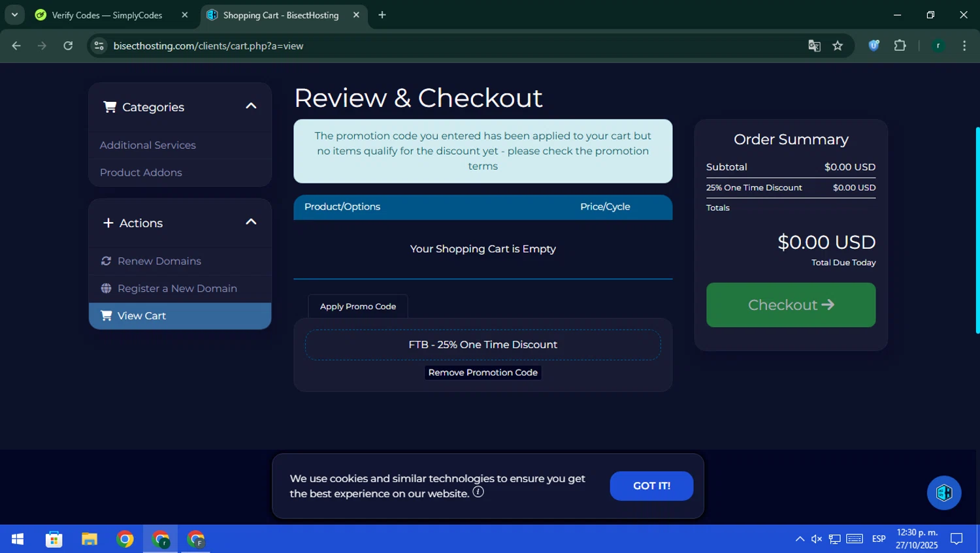This screenshot has width=980, height=553.
Task: Select View Cart in Actions
Action: pos(180,316)
